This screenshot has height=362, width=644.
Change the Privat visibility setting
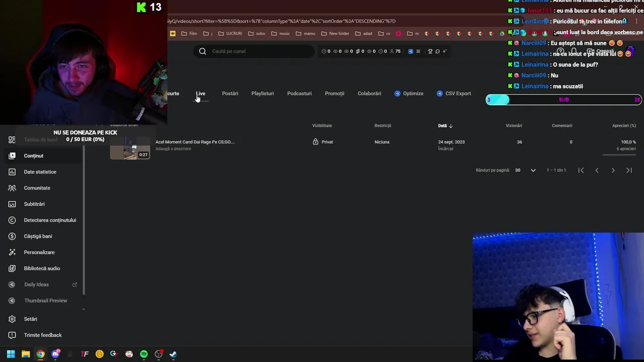point(323,142)
